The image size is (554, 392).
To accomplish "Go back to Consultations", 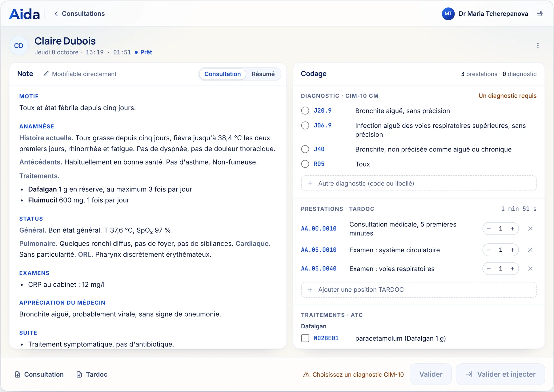I will coord(80,14).
